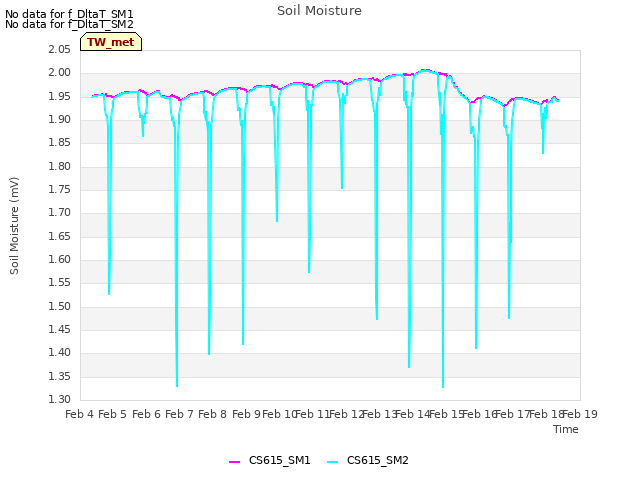The height and width of the screenshot is (480, 640).
Task: Click the Time axis label
Action: [566, 429]
